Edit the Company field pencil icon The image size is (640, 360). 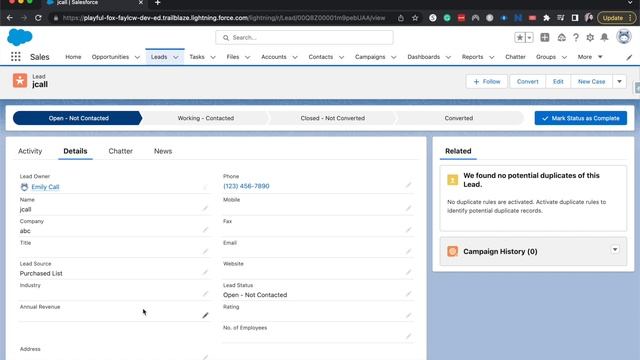[x=205, y=230]
